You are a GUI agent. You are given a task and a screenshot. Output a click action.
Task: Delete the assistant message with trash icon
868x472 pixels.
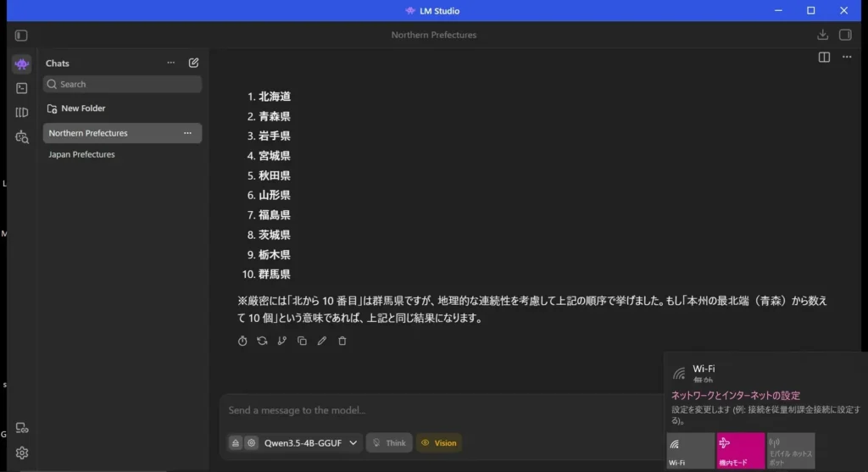(342, 341)
